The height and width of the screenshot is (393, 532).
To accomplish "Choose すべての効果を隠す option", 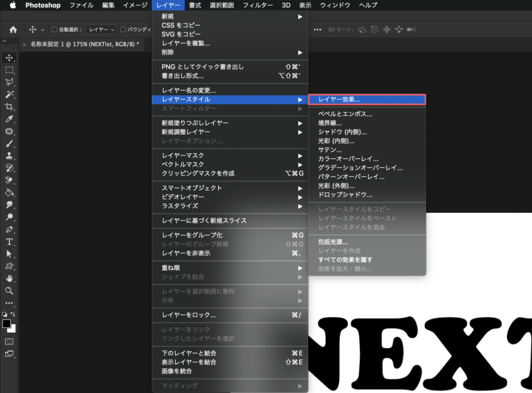I will 367,259.
